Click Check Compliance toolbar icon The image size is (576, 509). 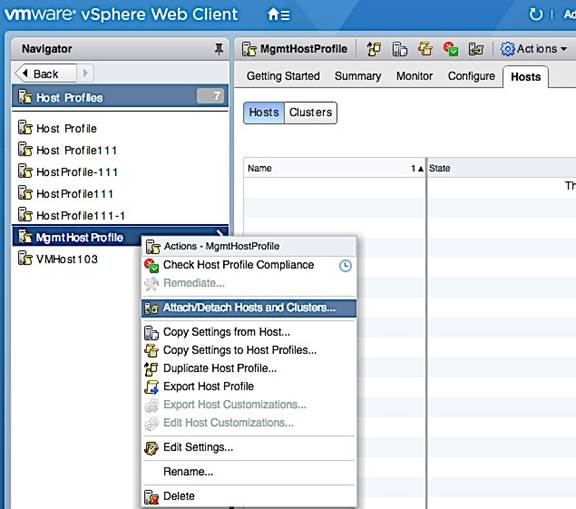coord(450,49)
